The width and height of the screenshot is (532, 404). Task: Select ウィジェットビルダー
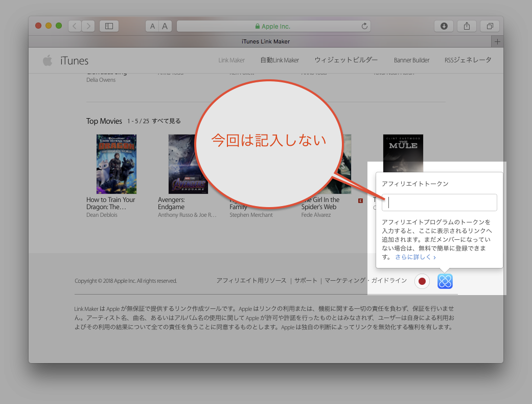[x=346, y=60]
